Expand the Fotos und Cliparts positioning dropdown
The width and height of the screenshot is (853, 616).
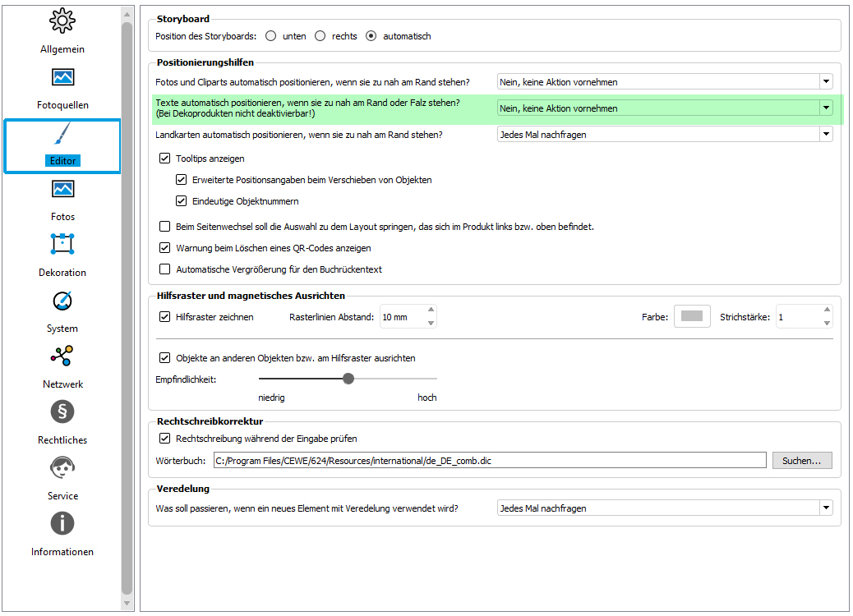[665, 81]
